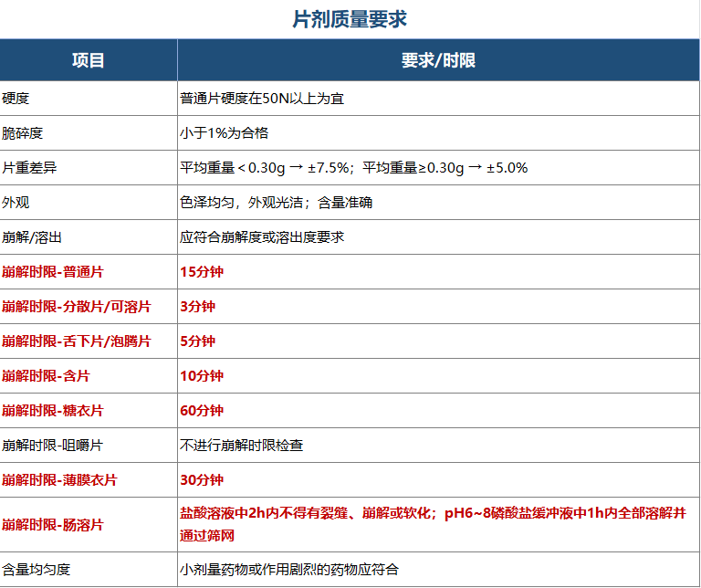701x588 pixels.
Task: Click the value 3分钟
Action: pyautogui.click(x=197, y=306)
